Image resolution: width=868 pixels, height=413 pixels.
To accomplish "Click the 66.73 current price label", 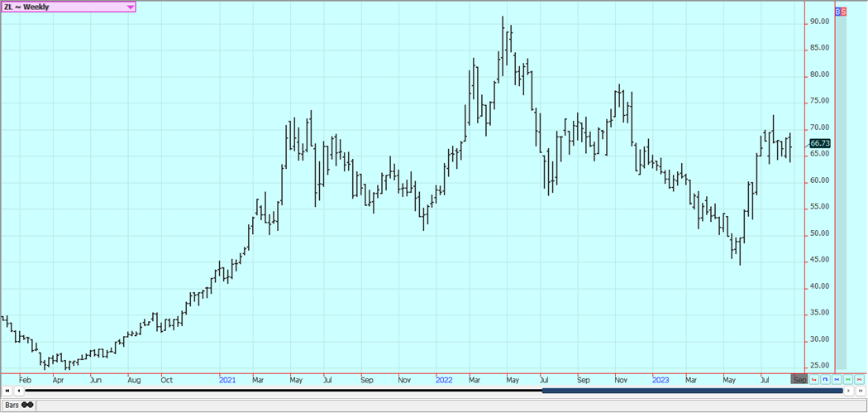I will pos(820,143).
